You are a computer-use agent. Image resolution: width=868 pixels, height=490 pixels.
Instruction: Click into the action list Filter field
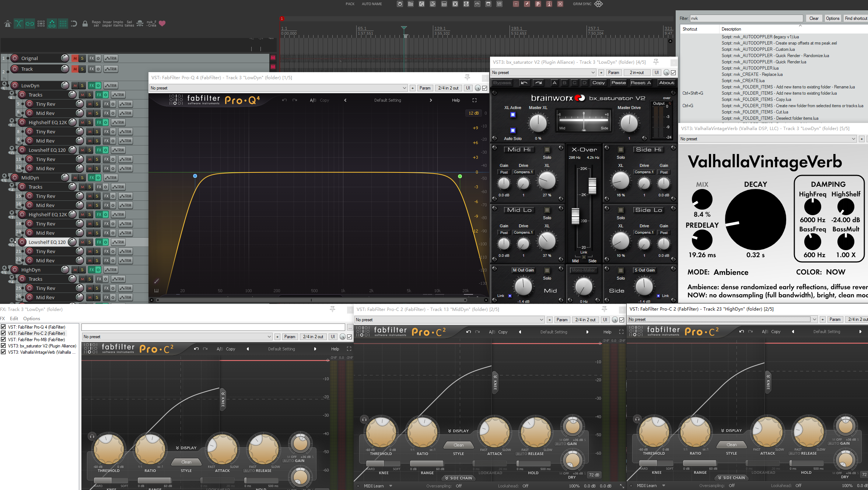(x=746, y=18)
